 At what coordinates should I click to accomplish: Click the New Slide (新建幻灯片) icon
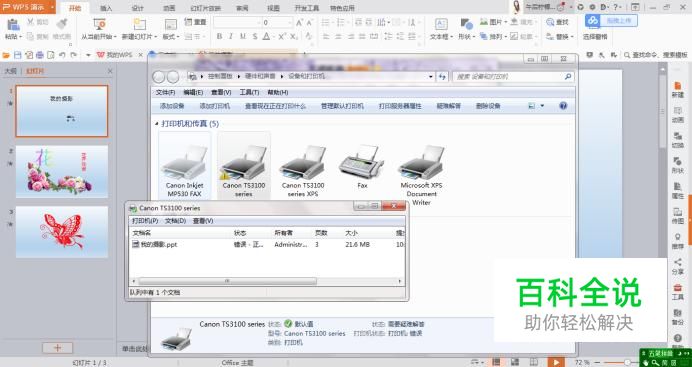[139, 24]
